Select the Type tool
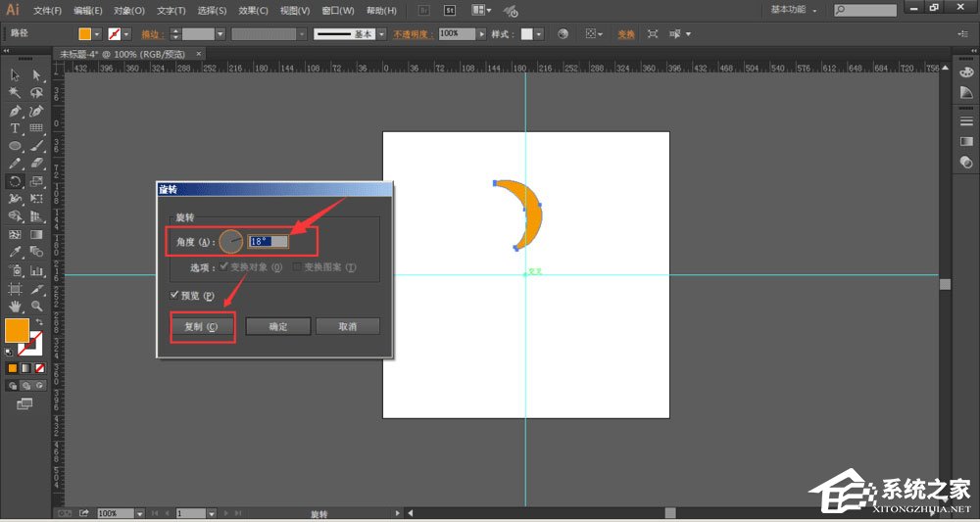 click(x=16, y=128)
